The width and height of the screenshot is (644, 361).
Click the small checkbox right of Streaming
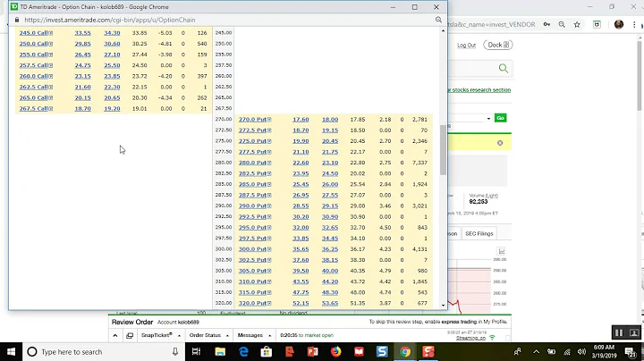[x=508, y=338]
